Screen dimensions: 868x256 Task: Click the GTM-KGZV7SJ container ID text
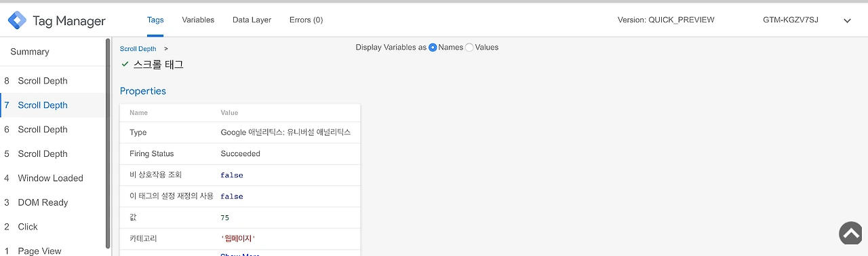791,20
